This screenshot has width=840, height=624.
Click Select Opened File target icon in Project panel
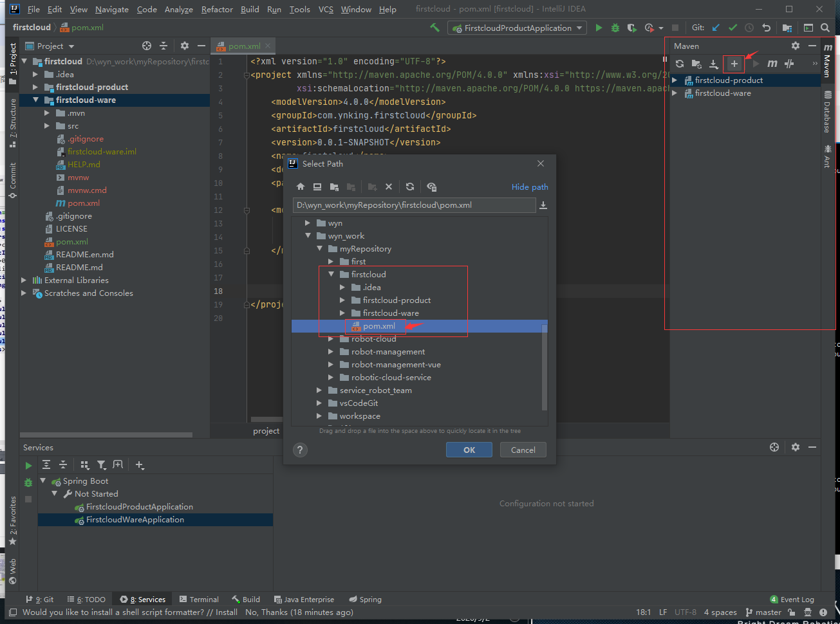pos(147,46)
